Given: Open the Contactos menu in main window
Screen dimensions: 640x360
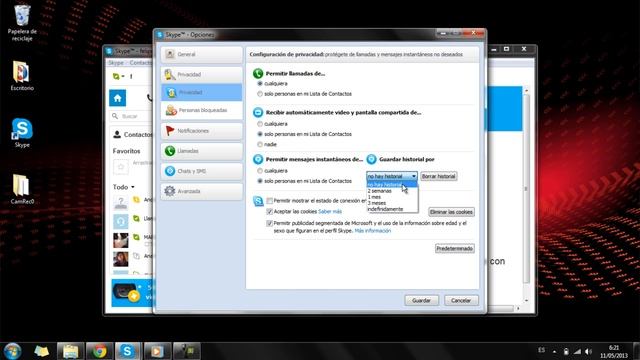Looking at the screenshot, I should [140, 63].
